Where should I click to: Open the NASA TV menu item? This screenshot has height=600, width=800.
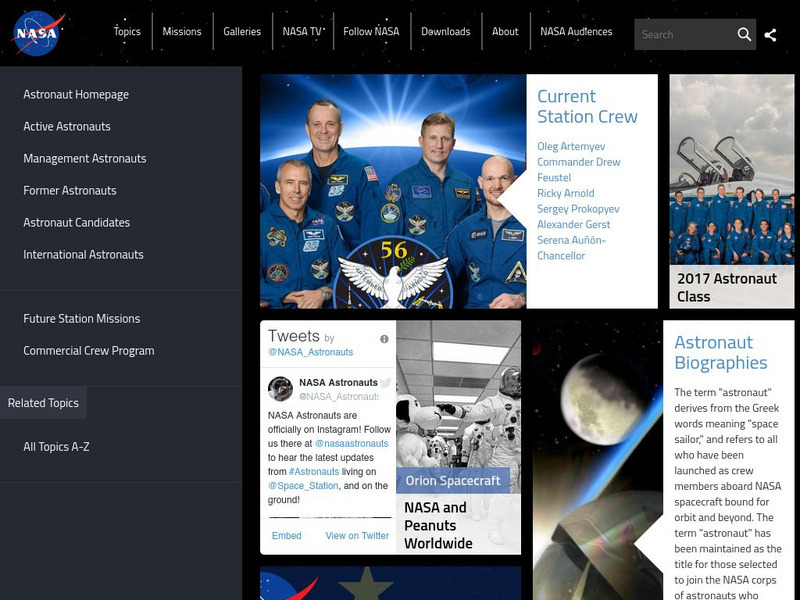[300, 31]
